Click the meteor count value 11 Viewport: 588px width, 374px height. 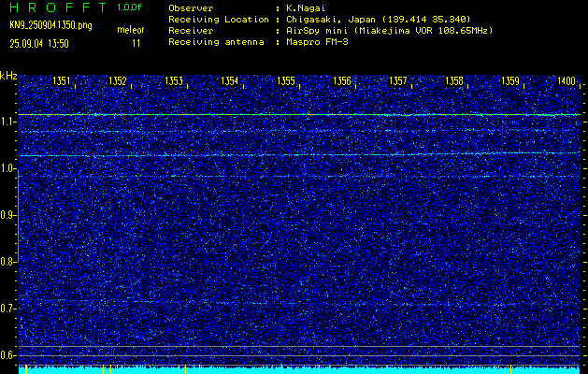point(136,44)
